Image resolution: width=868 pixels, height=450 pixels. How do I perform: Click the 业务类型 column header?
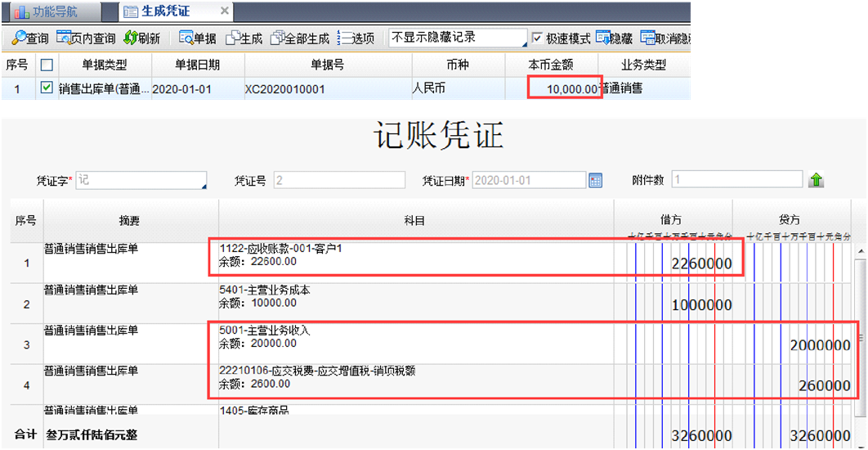tap(644, 65)
